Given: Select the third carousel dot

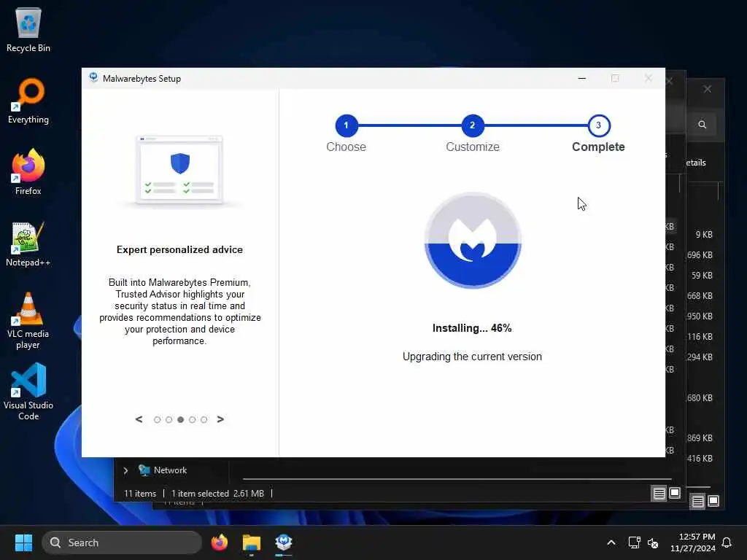Looking at the screenshot, I should pos(181,419).
